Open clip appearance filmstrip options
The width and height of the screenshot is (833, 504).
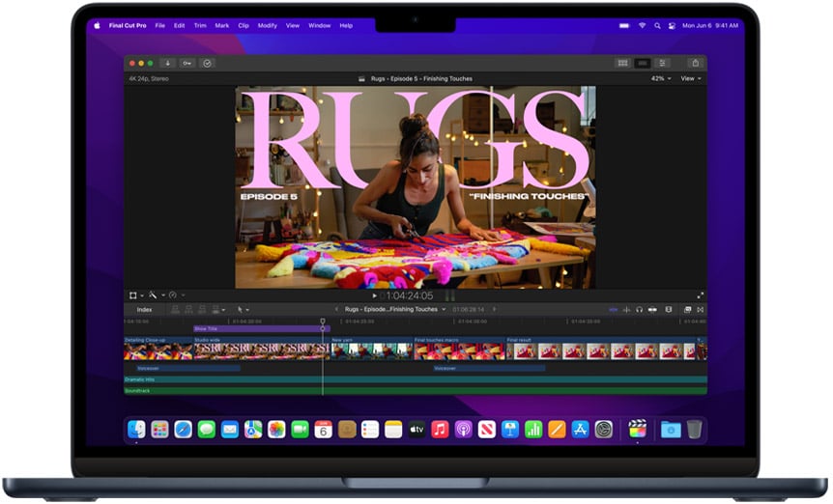click(669, 310)
